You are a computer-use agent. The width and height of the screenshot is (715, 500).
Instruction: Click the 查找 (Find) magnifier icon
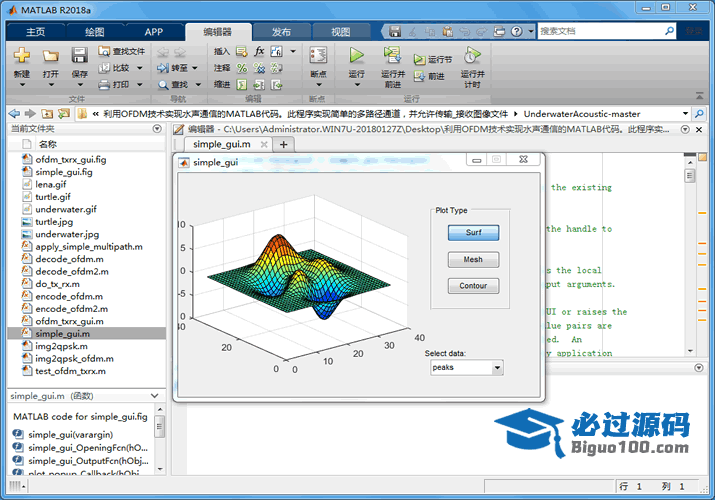(163, 85)
